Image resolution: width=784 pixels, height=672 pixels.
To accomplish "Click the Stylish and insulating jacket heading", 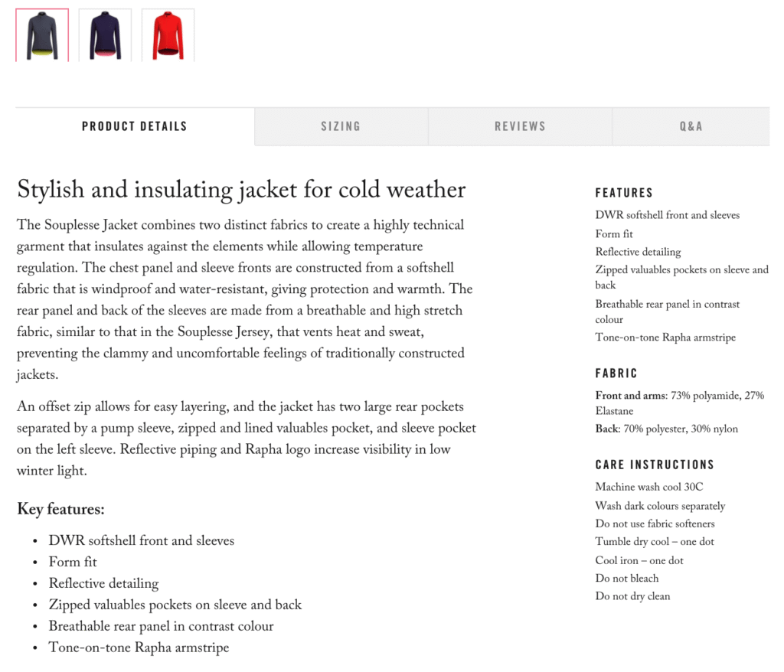I will click(x=240, y=189).
